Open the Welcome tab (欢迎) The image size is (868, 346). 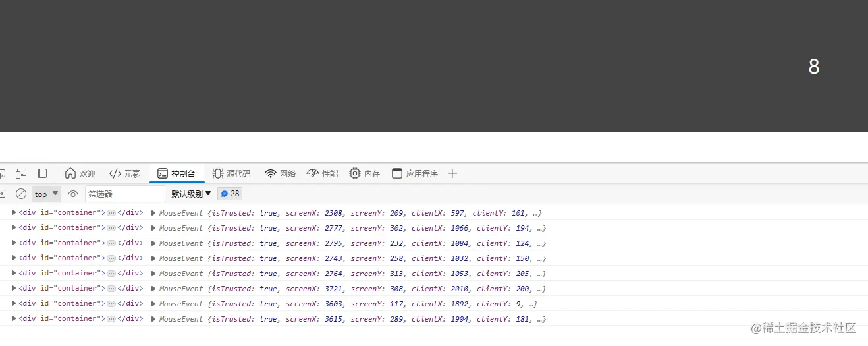(x=80, y=173)
